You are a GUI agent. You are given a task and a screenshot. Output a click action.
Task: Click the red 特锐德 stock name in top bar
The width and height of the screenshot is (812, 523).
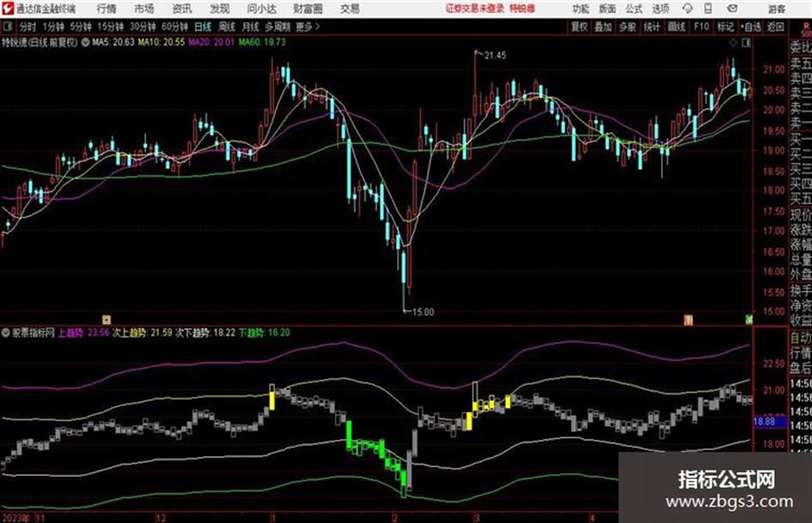coord(522,9)
